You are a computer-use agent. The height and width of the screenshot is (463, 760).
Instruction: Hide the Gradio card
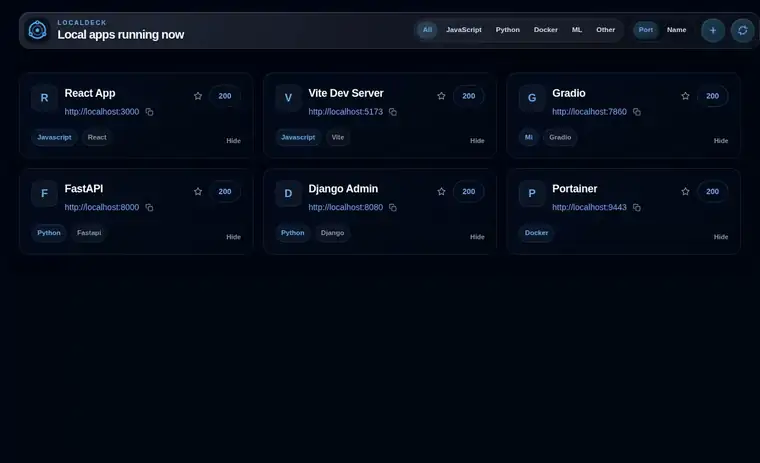[721, 141]
